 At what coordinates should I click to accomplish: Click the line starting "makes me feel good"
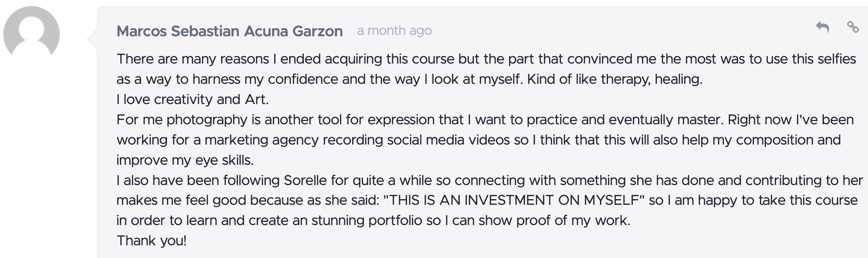487,200
